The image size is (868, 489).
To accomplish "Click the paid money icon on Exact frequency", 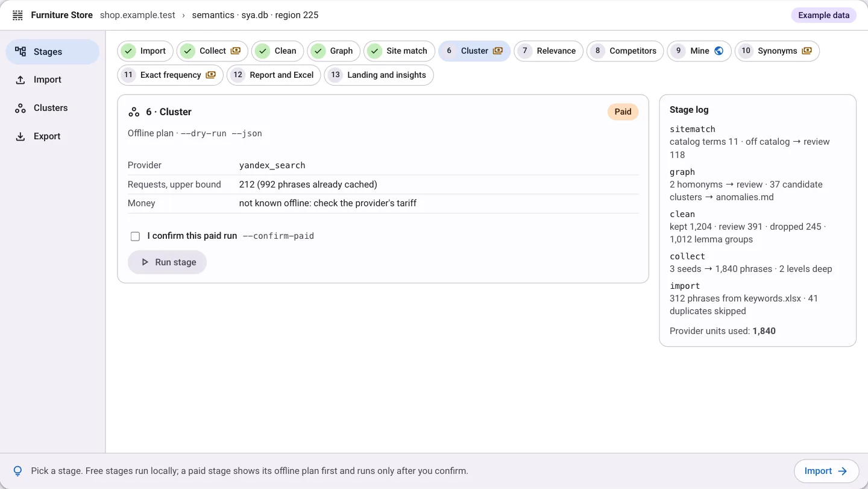I will [210, 75].
